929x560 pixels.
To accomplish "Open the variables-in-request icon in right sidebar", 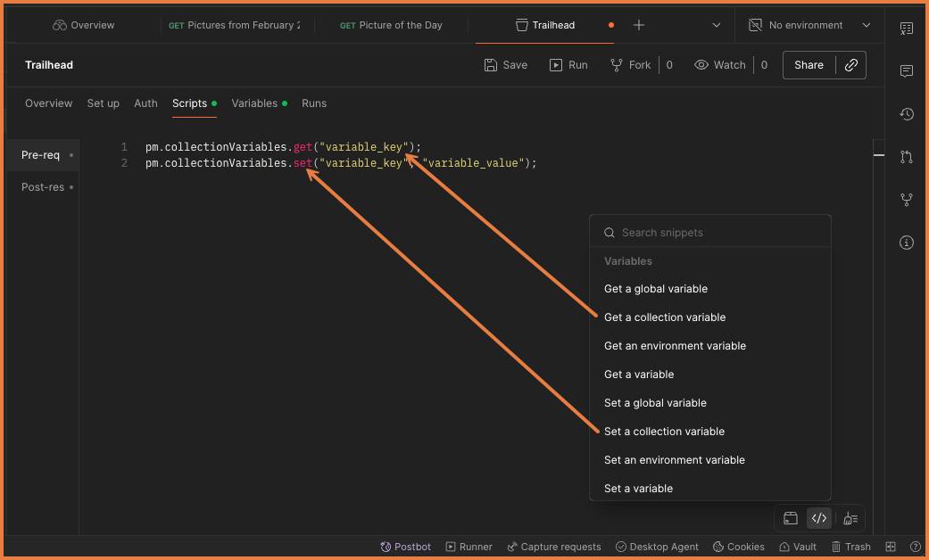I will coord(906,28).
